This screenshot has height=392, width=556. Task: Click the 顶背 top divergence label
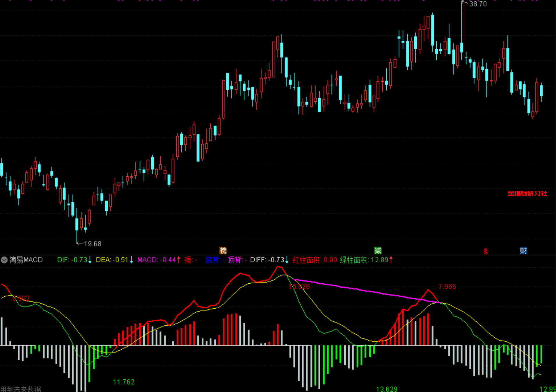click(x=237, y=260)
